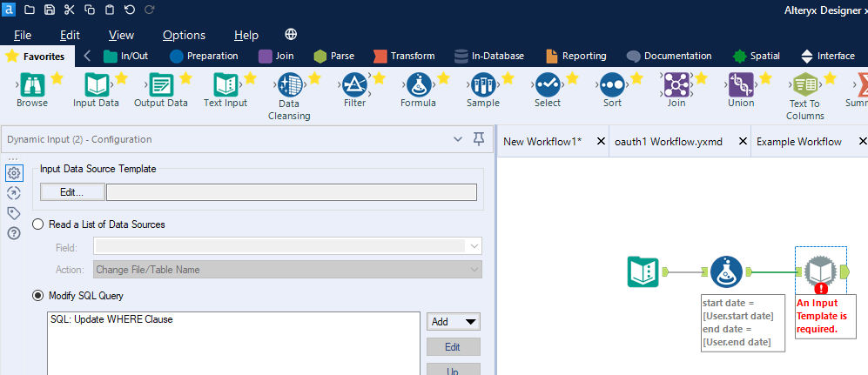
Task: Open the Field dropdown
Action: pyautogui.click(x=288, y=245)
